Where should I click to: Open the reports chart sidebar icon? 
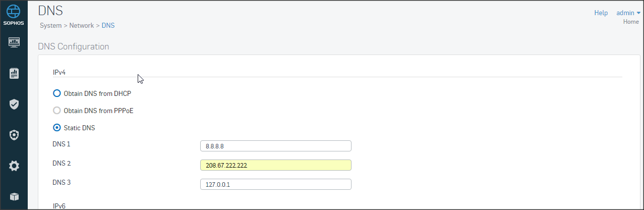click(x=14, y=73)
